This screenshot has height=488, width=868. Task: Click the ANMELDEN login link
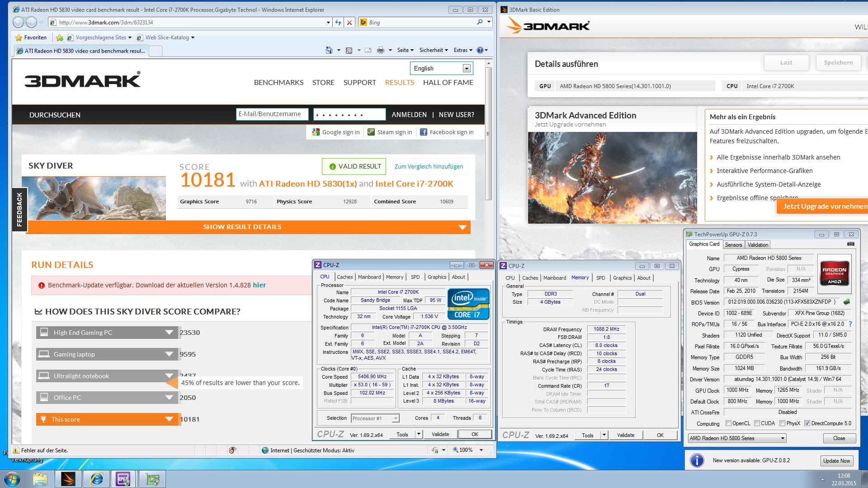[409, 115]
